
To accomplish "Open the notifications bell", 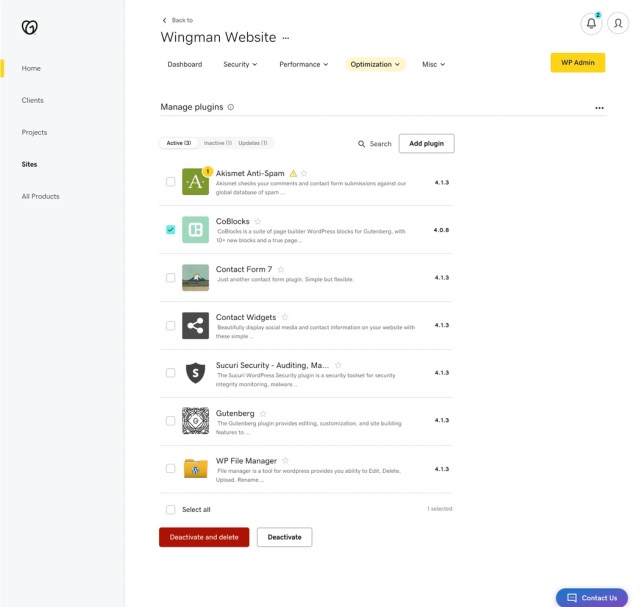I will 591,24.
